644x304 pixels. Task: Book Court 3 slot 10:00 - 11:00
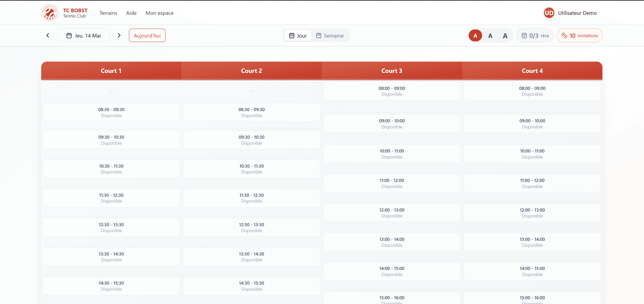[x=392, y=154]
